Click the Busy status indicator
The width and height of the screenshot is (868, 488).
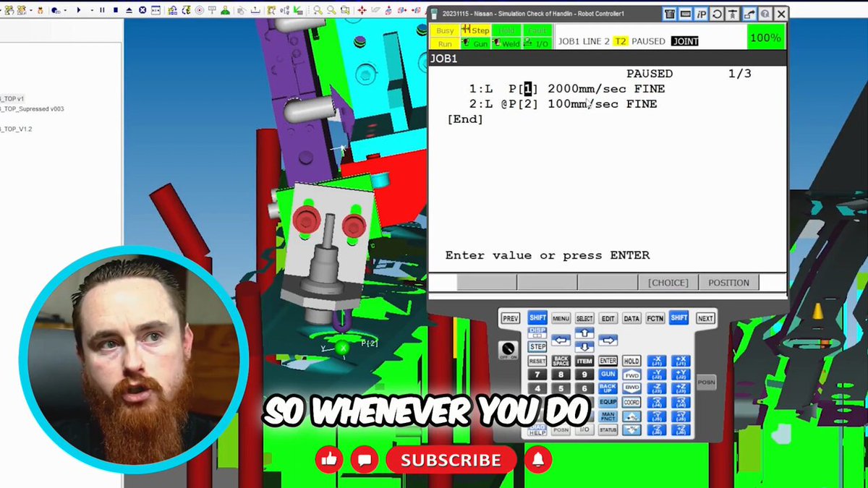(x=445, y=30)
